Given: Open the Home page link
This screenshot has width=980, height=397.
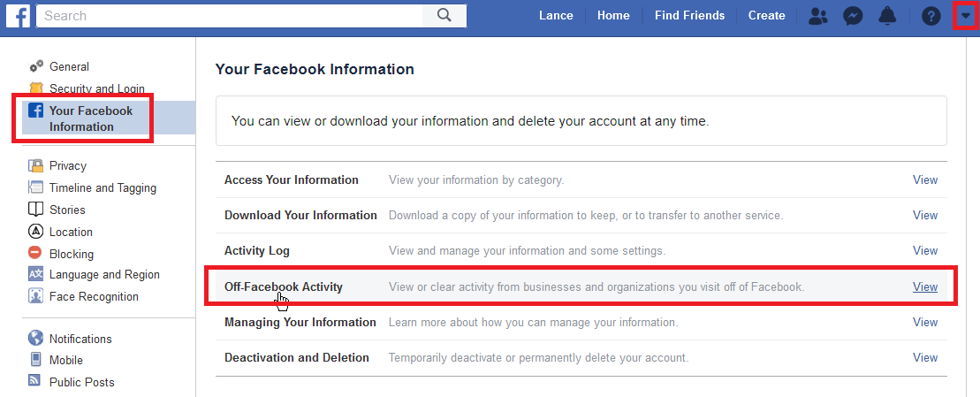Looking at the screenshot, I should (x=613, y=15).
